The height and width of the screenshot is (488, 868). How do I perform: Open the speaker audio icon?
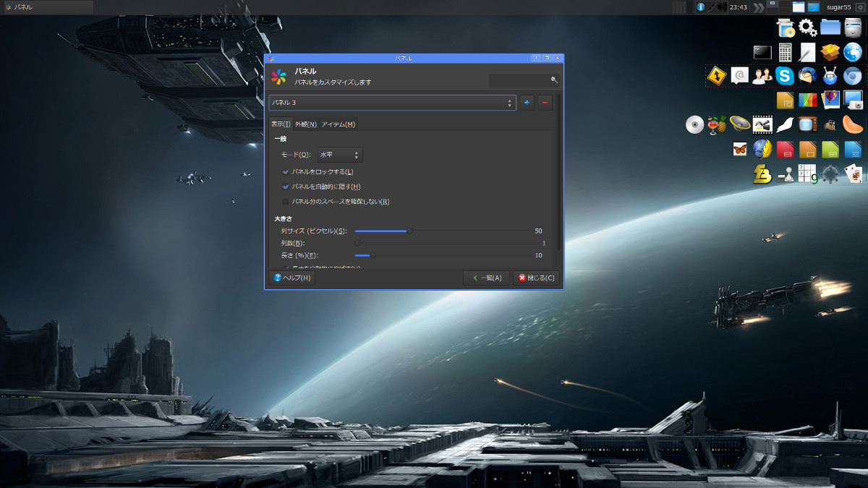[740, 124]
